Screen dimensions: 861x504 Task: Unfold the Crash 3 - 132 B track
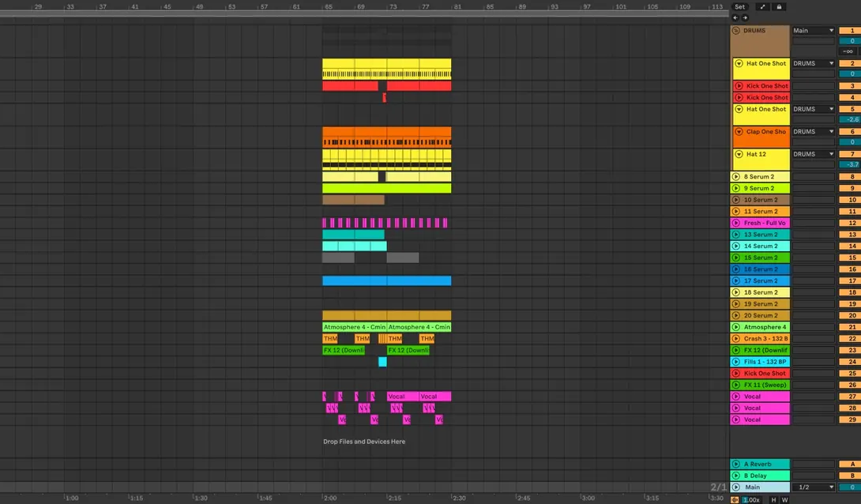point(736,339)
